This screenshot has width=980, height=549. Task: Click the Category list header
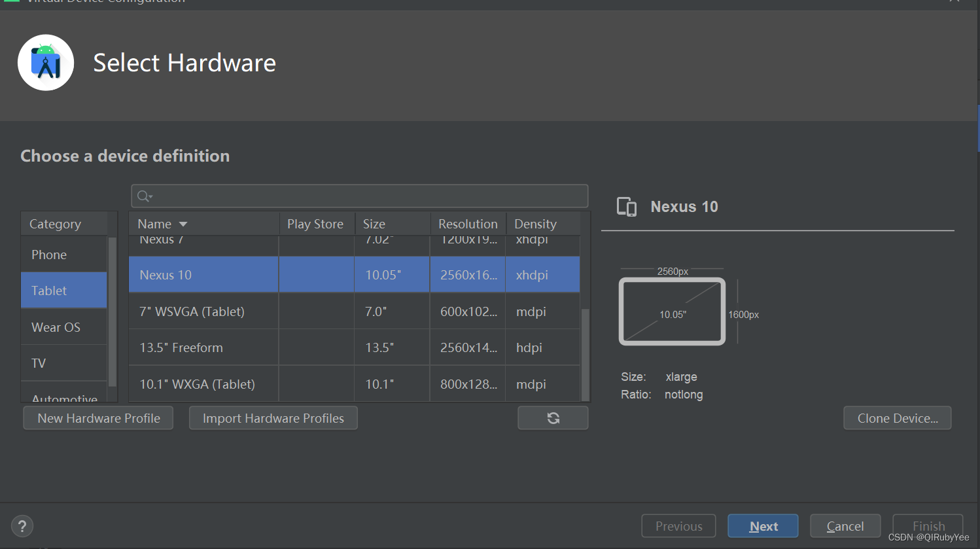click(x=64, y=224)
